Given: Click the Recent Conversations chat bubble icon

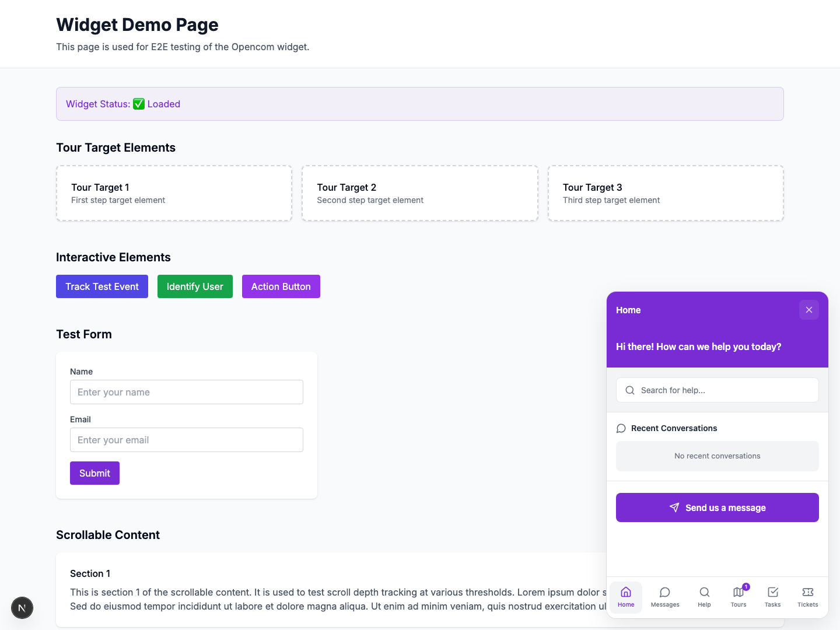Looking at the screenshot, I should pos(621,428).
